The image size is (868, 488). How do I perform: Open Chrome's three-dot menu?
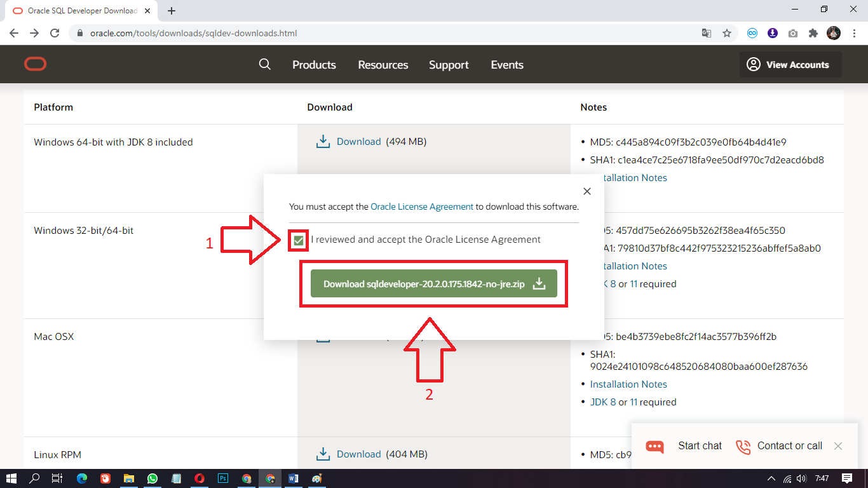click(x=853, y=33)
